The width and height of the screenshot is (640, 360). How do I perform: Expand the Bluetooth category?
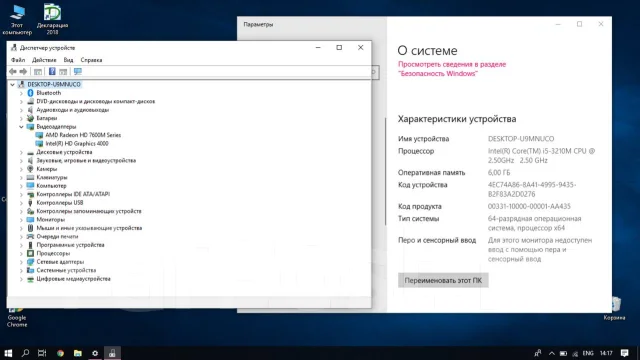tap(21, 93)
